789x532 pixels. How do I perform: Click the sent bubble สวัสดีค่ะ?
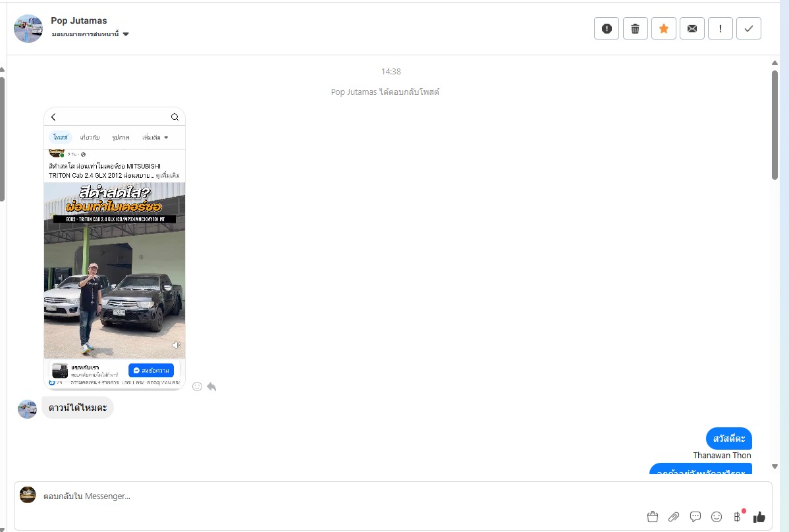[x=728, y=439]
